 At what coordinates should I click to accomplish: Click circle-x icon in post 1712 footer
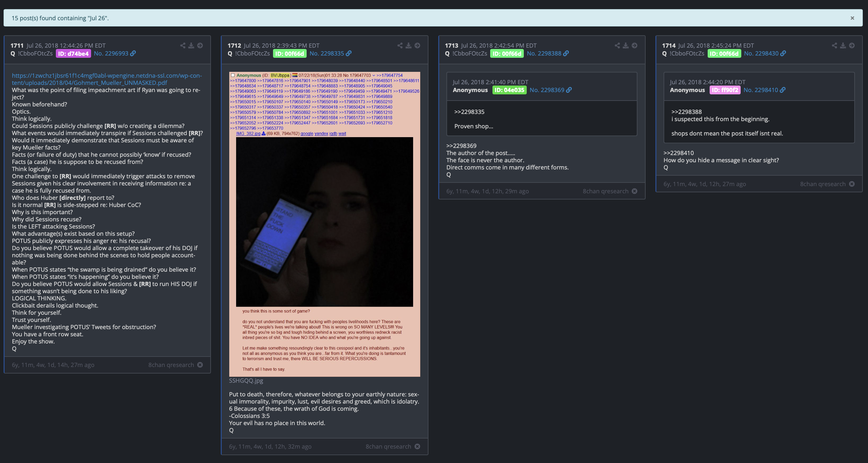pyautogui.click(x=417, y=446)
